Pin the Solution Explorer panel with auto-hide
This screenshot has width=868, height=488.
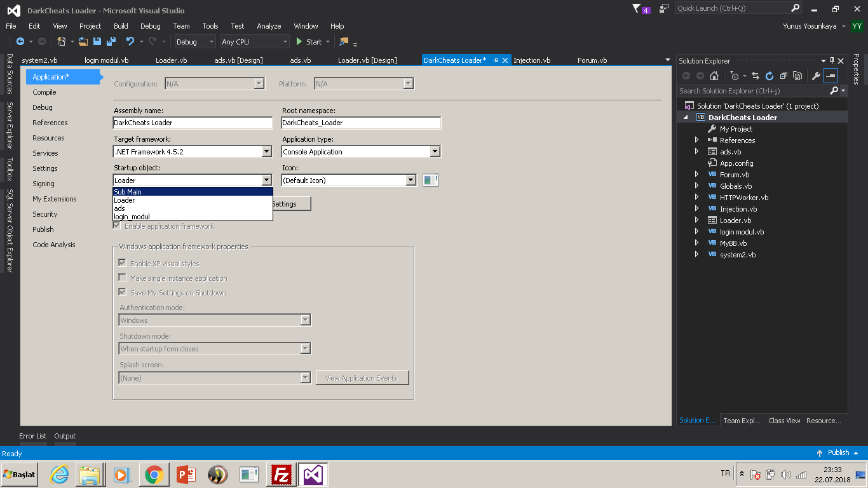click(832, 61)
